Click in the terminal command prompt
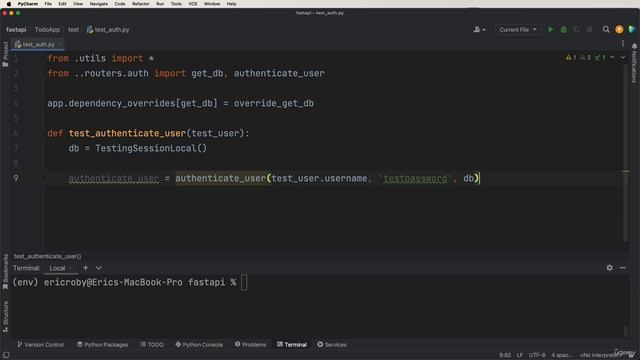Viewport: 640px width, 360px height. pyautogui.click(x=244, y=282)
